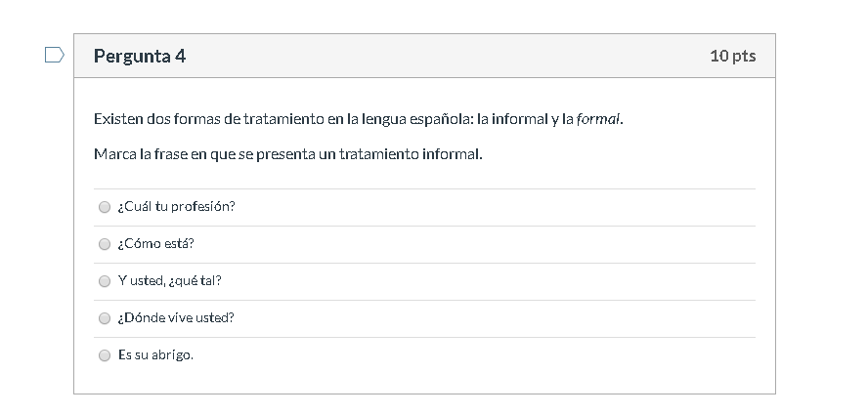Click the italic word formal
This screenshot has height=415, width=868.
[598, 120]
